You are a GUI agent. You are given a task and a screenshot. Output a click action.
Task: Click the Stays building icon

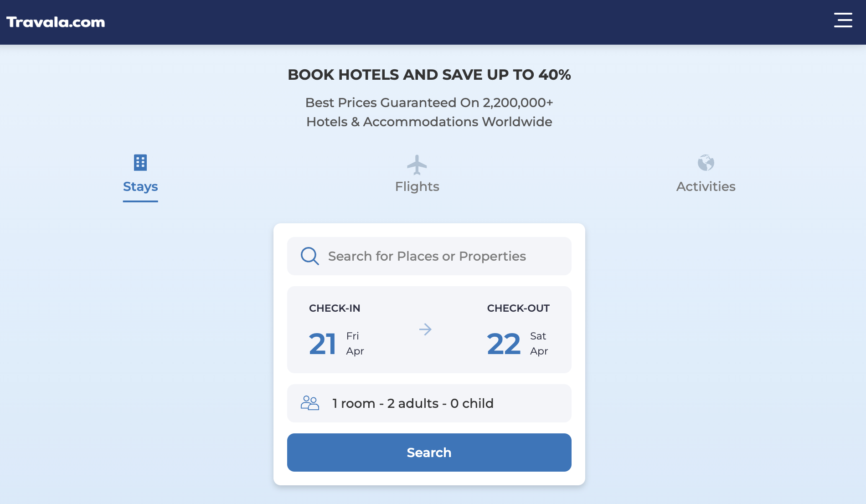coord(140,162)
